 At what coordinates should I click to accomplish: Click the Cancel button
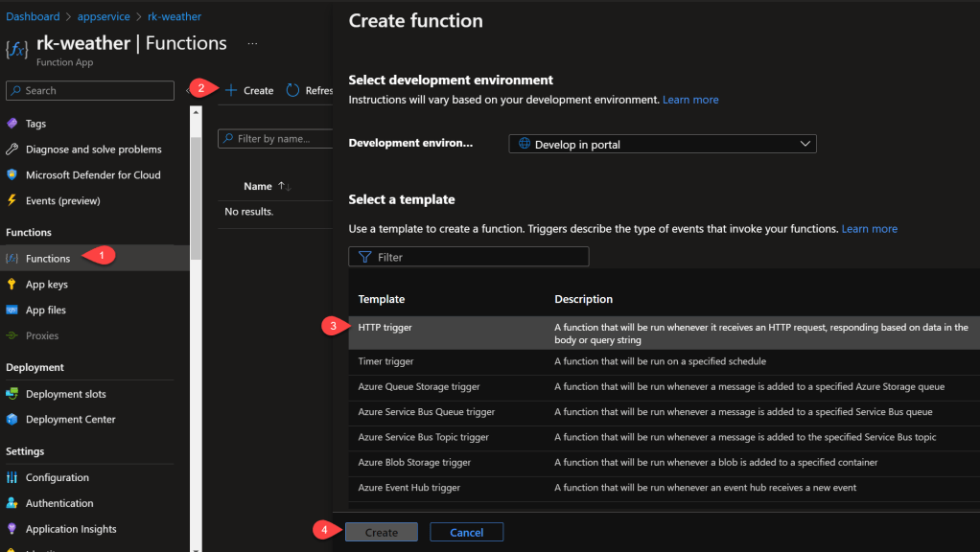click(466, 532)
